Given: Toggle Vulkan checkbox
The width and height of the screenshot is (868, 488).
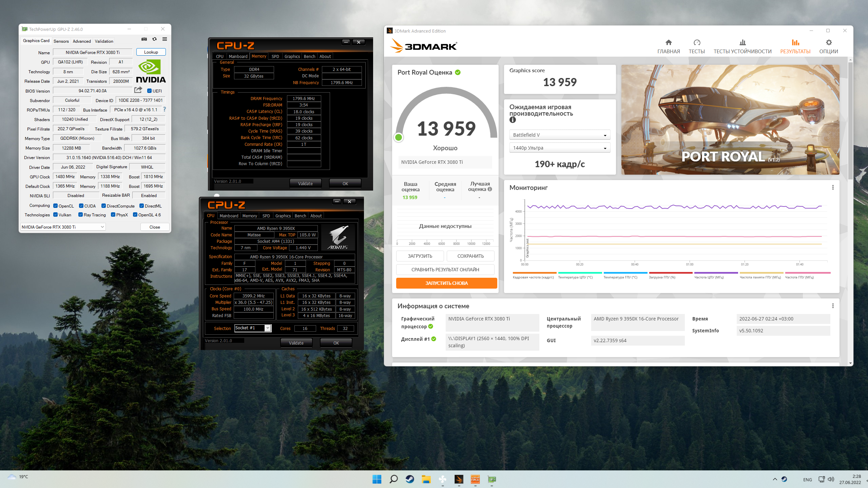Looking at the screenshot, I should pyautogui.click(x=55, y=215).
